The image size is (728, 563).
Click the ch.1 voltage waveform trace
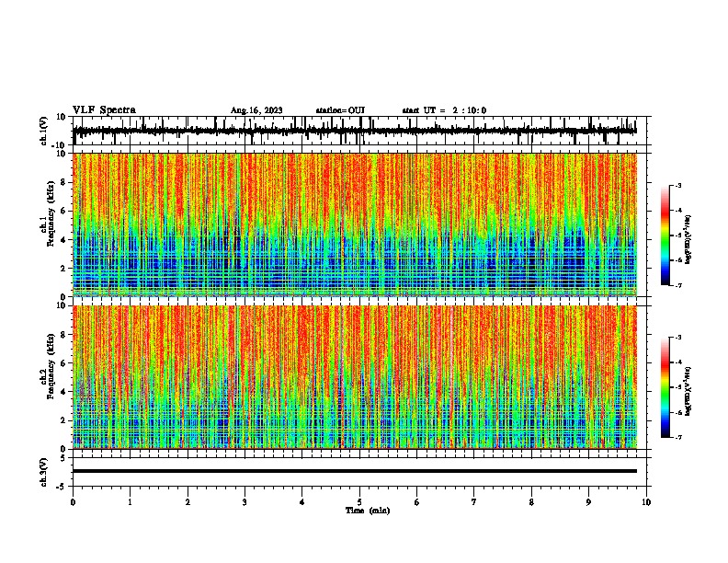354,131
